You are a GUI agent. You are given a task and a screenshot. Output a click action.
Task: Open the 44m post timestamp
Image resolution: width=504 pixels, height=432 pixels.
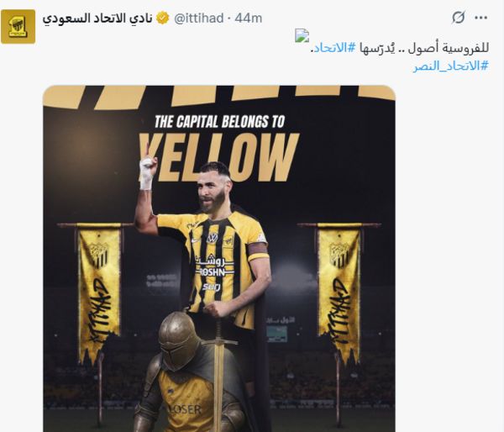248,18
